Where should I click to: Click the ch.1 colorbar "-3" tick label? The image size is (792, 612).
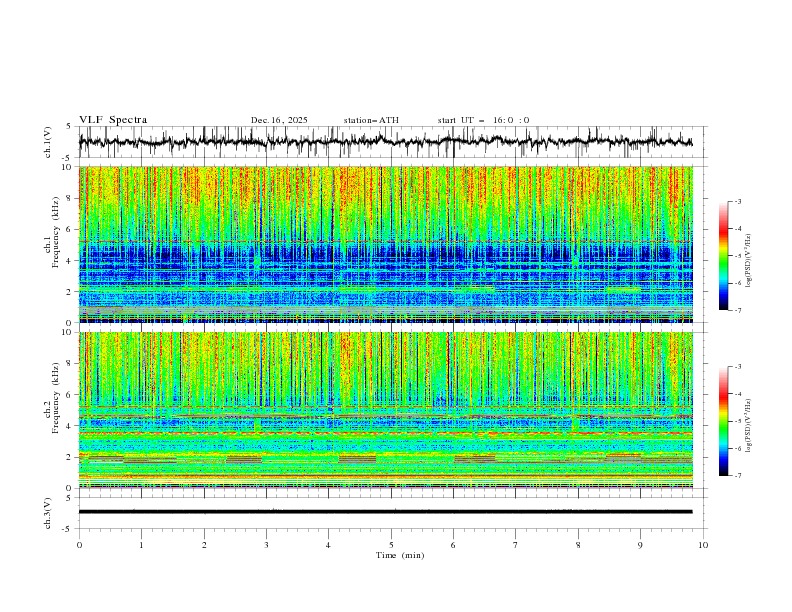pyautogui.click(x=737, y=201)
